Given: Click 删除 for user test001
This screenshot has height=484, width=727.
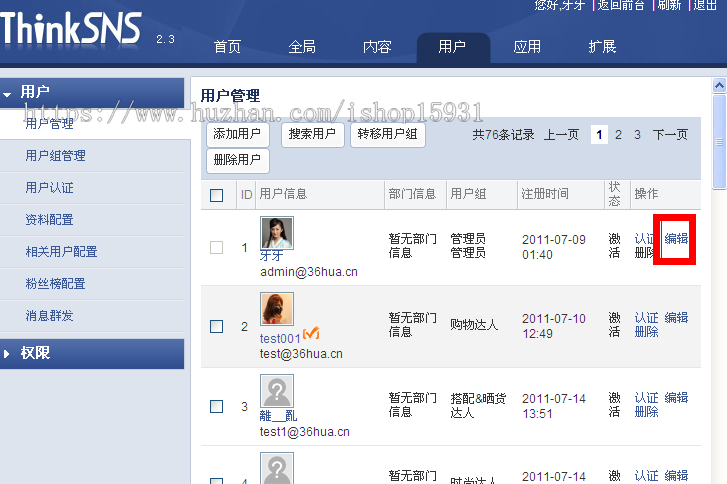Looking at the screenshot, I should click(x=646, y=332).
